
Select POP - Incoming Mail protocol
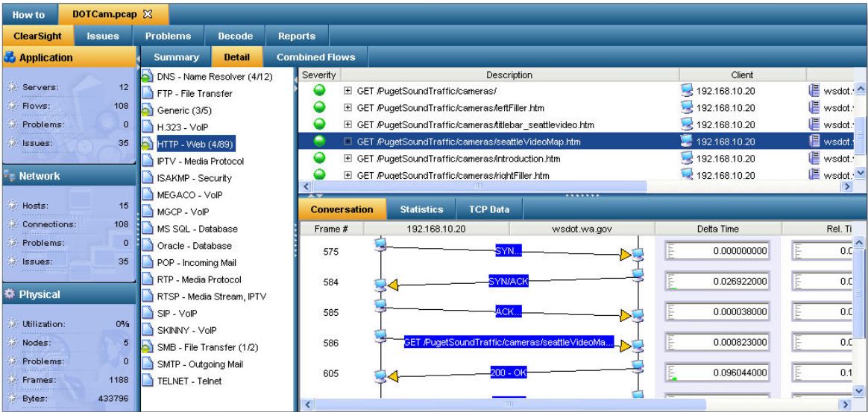point(197,263)
